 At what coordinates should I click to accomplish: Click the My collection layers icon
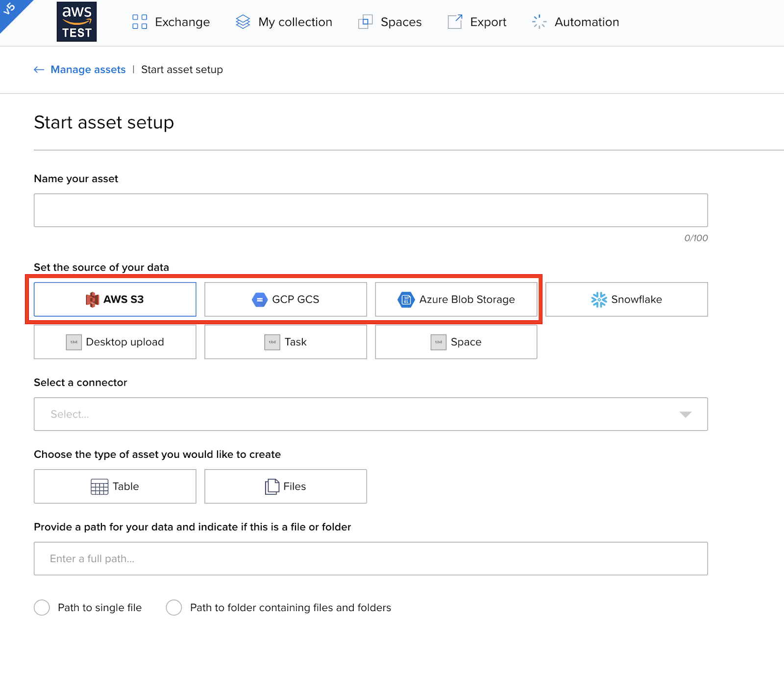click(x=243, y=22)
